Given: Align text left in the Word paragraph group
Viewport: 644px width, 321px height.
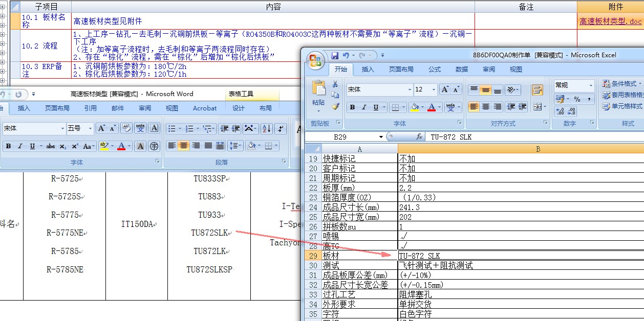Looking at the screenshot, I should tap(171, 146).
